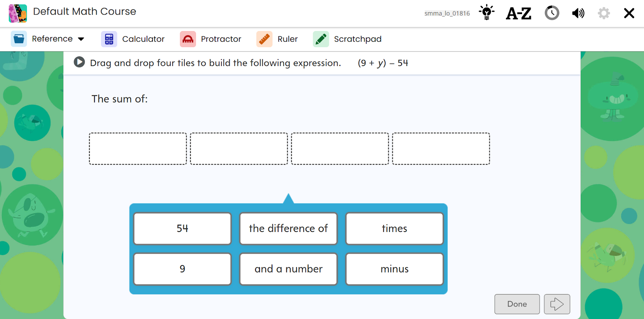Click the first empty drop slot
644x319 pixels.
[138, 149]
